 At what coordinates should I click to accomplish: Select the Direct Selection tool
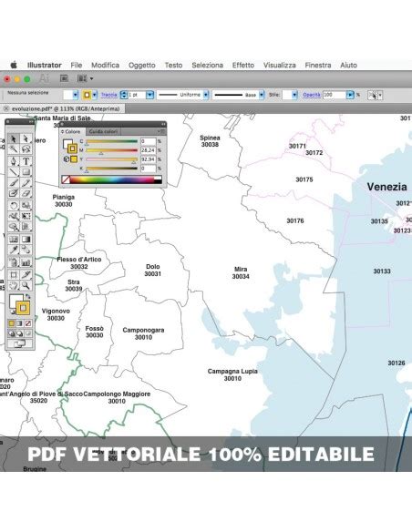pos(26,138)
